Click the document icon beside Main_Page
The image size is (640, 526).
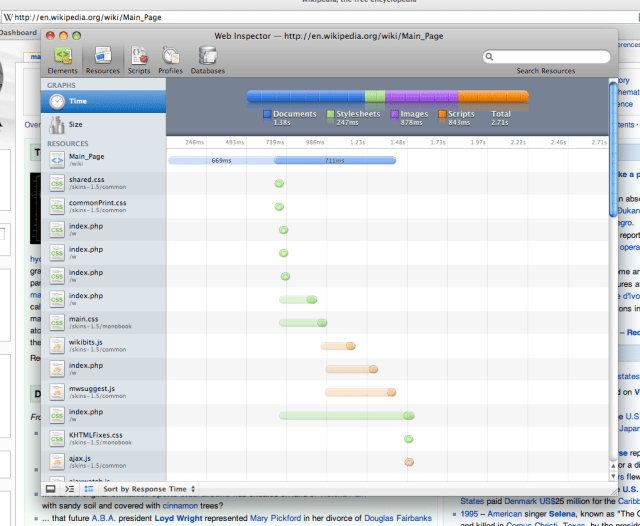[x=57, y=160]
